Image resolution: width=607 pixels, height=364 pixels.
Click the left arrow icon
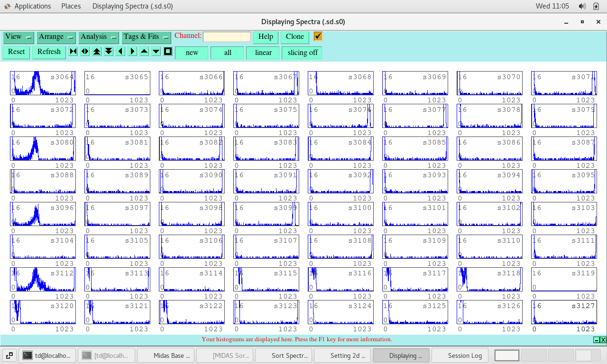pyautogui.click(x=120, y=52)
